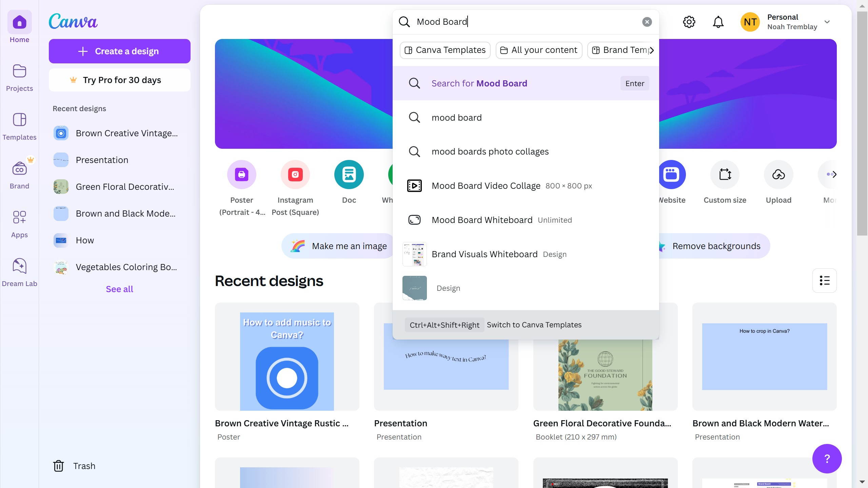Open the settings gear icon

689,22
